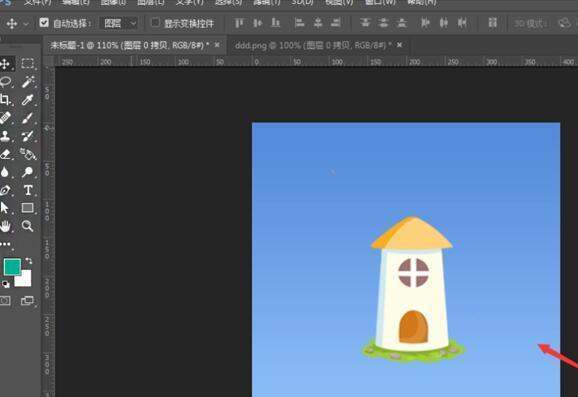The height and width of the screenshot is (397, 578).
Task: Select the Clone Stamp tool
Action: [5, 136]
